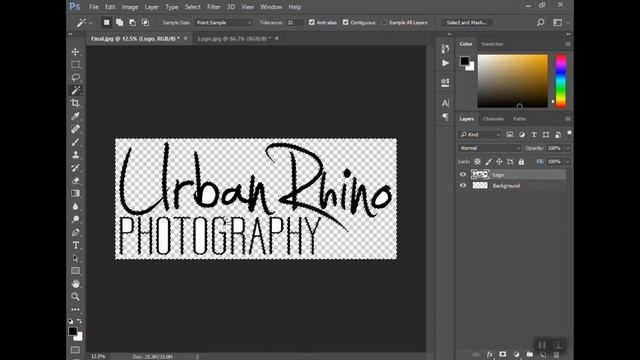Enable the Sample All Layers checkbox
The width and height of the screenshot is (640, 360).
[384, 22]
